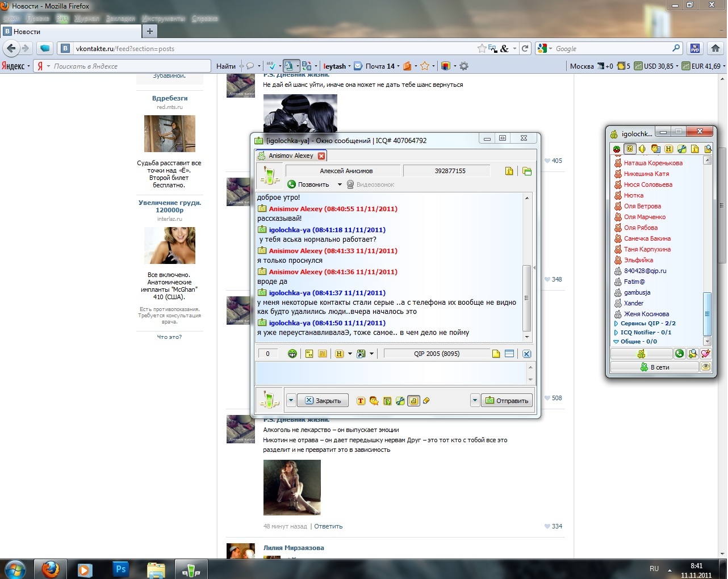Screen dimensions: 728x579
Task: Toggle sound speaker icon in the contact list toolbar
Action: pyautogui.click(x=642, y=149)
